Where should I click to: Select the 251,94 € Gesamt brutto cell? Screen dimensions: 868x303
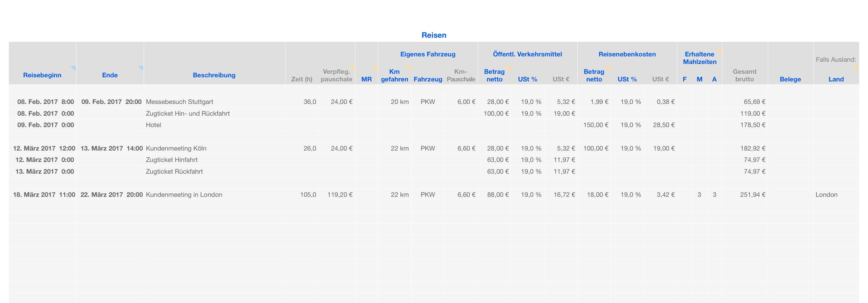pos(753,195)
